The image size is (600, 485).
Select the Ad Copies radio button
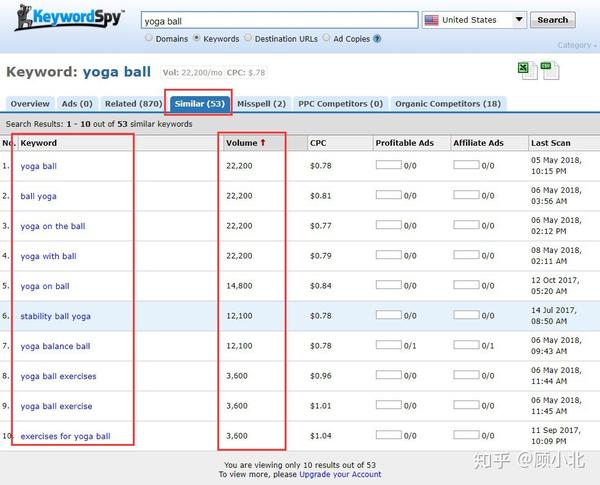(x=326, y=38)
